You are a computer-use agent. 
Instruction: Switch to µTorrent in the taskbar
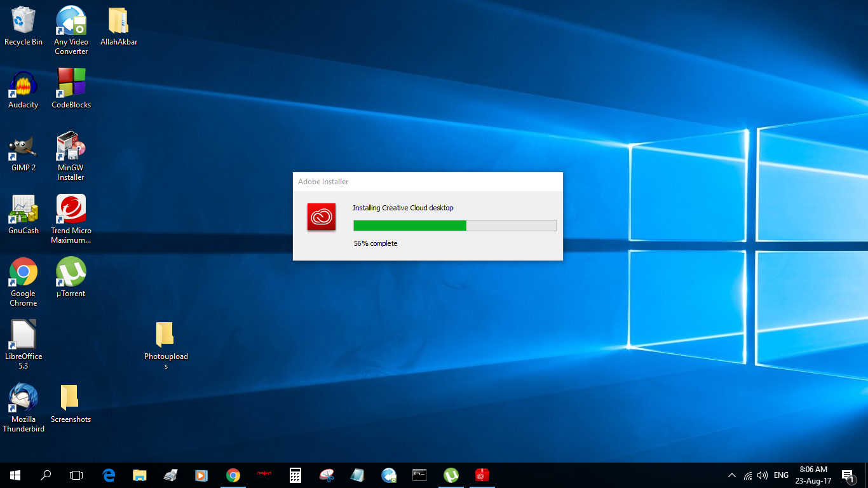(x=451, y=475)
